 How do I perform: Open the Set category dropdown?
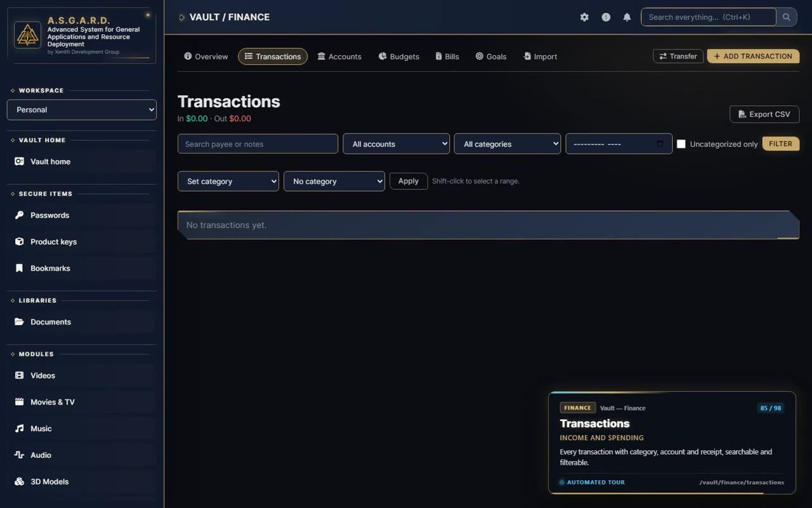228,181
